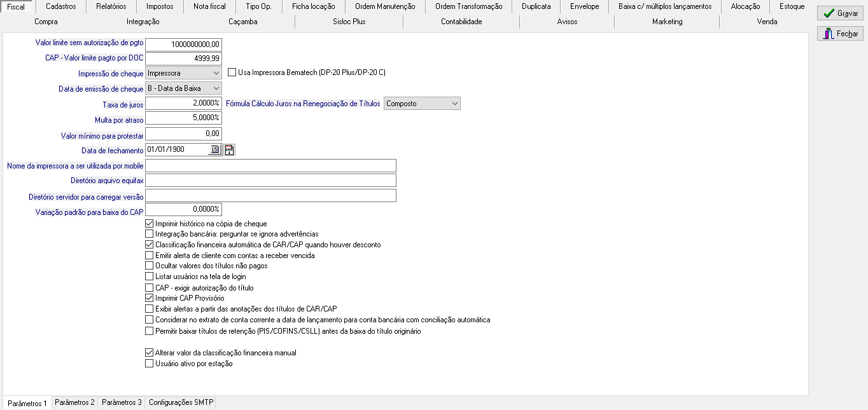Screen dimensions: 868x410
Task: Click the Variação padrão para baixa do CAP field
Action: (x=183, y=210)
